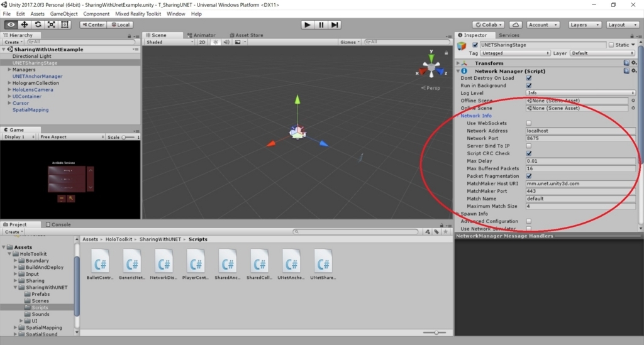Switch to the Asset Store tab
Image resolution: width=644 pixels, height=345 pixels.
[247, 35]
